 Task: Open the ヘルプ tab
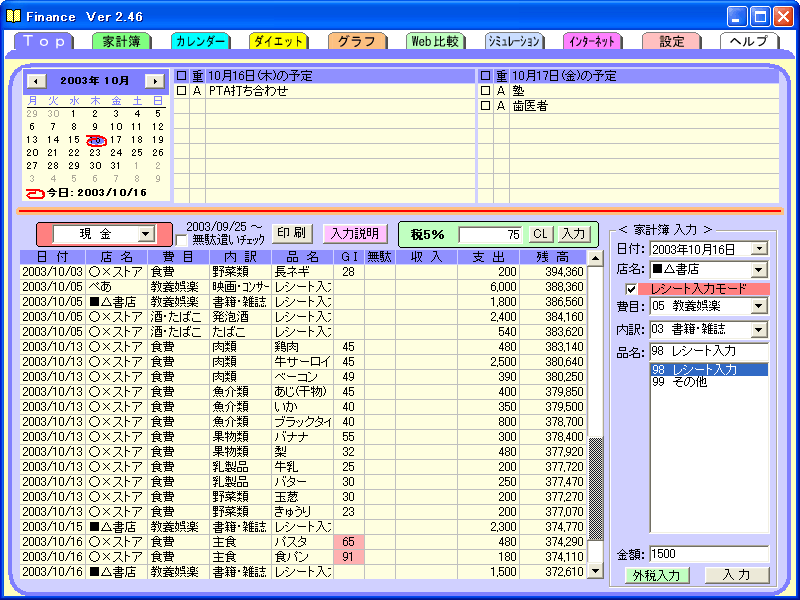click(749, 41)
